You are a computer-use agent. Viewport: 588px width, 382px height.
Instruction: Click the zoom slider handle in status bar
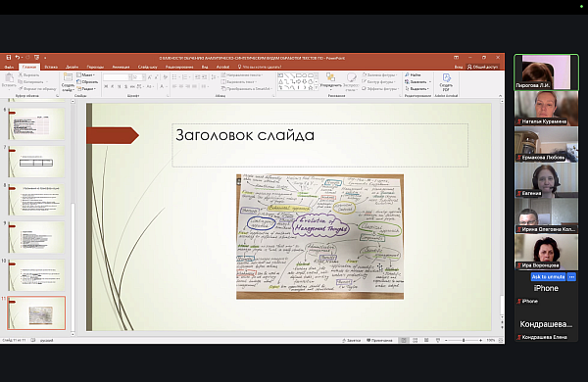coord(464,341)
